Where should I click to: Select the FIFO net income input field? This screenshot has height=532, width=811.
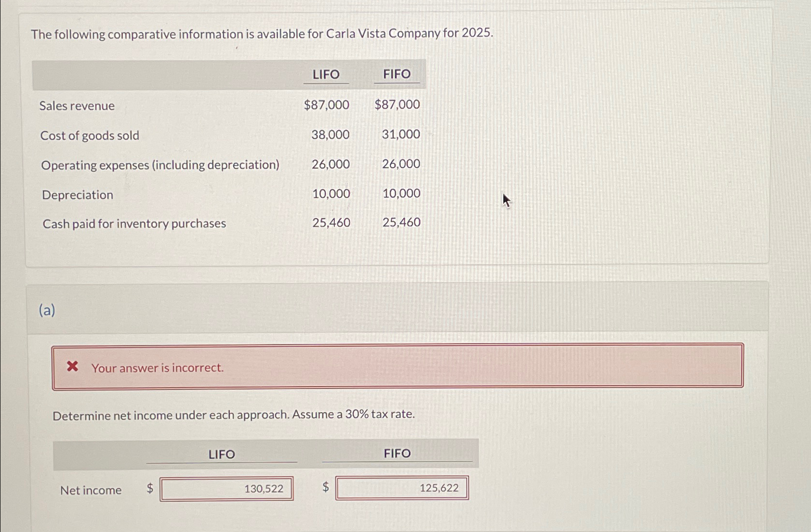(x=402, y=488)
